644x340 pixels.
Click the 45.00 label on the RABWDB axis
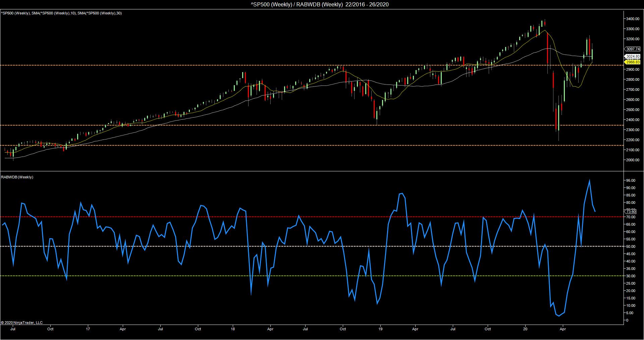(631, 254)
